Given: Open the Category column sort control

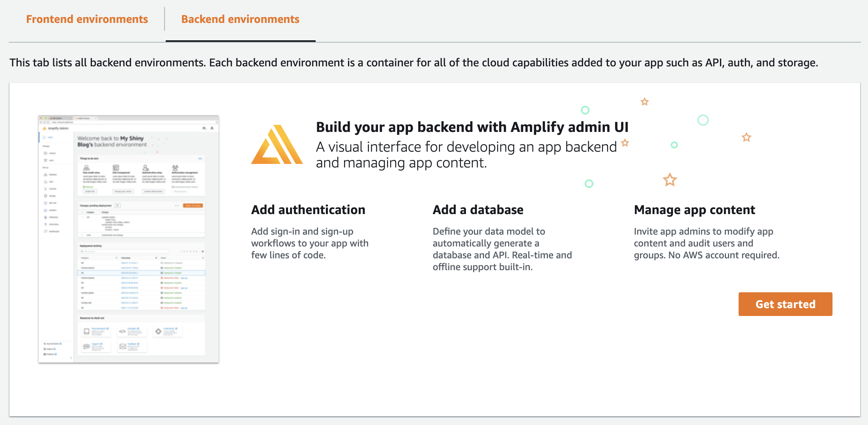Looking at the screenshot, I should coord(116,258).
